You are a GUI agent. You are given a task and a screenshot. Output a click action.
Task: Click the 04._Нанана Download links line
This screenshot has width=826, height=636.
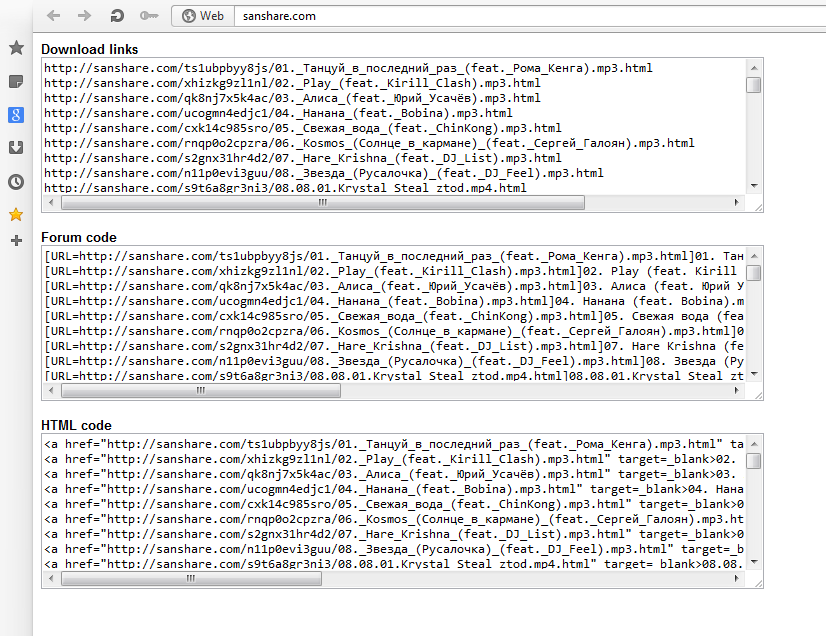[x=278, y=113]
